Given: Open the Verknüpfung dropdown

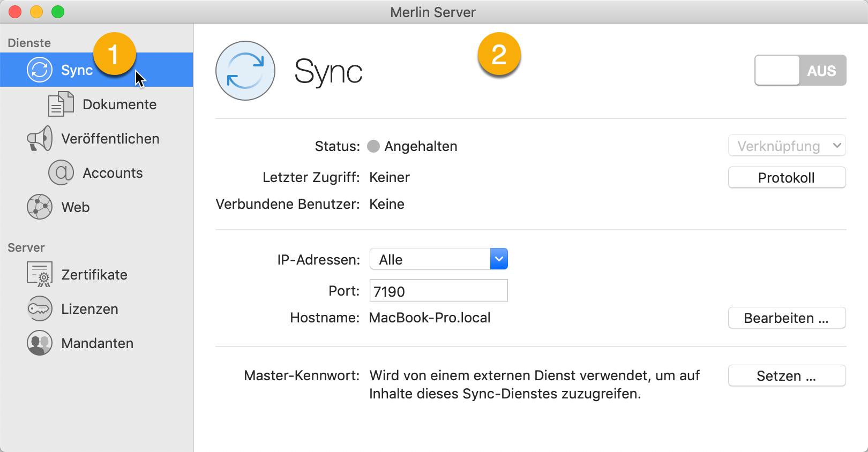Looking at the screenshot, I should click(x=787, y=146).
